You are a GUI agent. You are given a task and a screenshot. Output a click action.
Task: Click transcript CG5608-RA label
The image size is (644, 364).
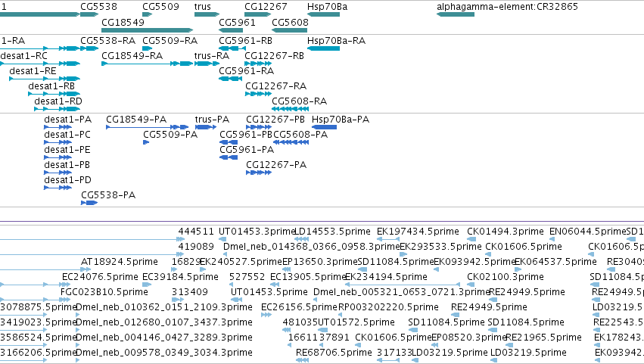click(x=299, y=101)
